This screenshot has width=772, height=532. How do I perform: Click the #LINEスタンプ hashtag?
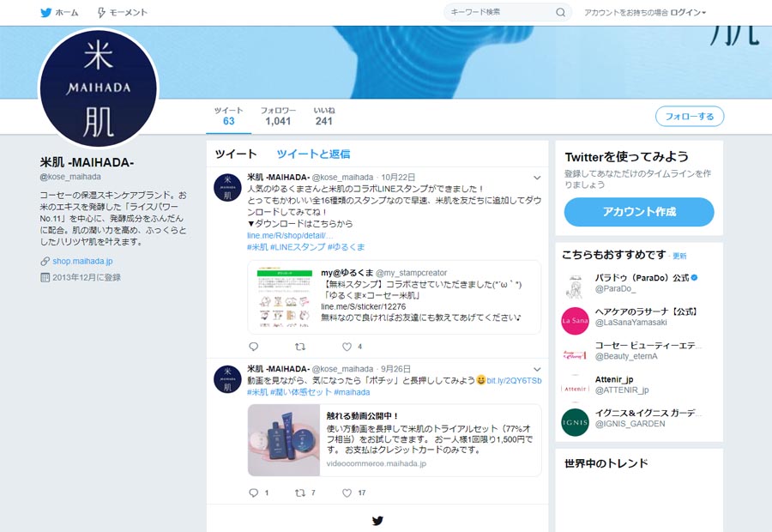click(298, 247)
